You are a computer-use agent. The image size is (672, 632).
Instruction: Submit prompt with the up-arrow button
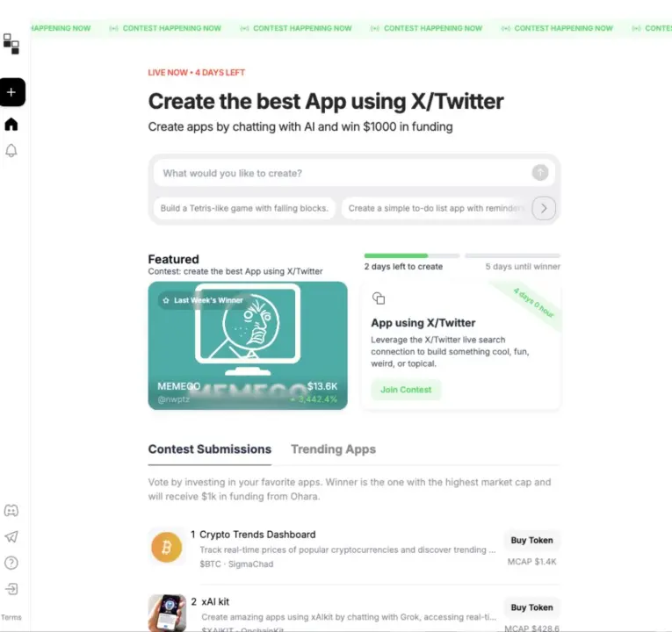(540, 173)
